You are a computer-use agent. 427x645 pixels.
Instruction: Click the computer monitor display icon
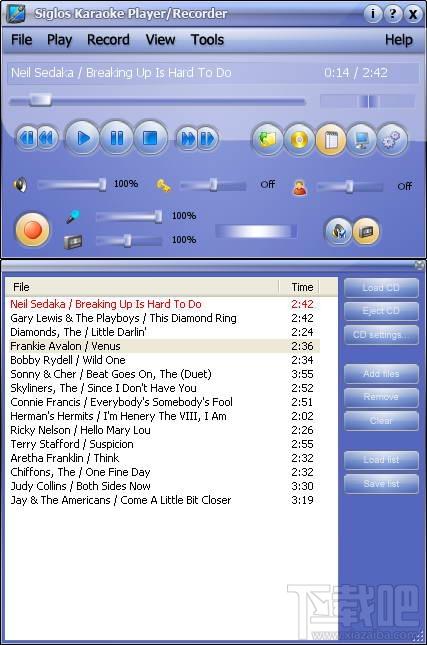[x=362, y=140]
